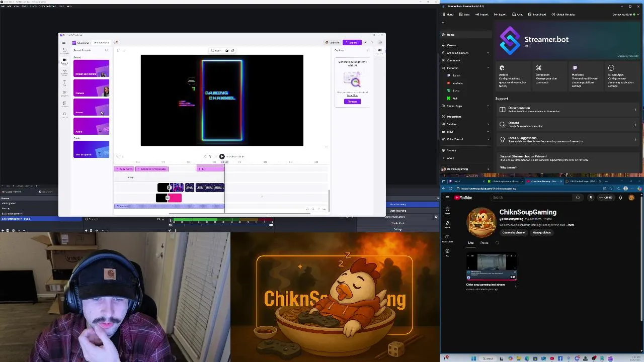644x362 pixels.
Task: Open Global Variables in Streamer.bot toolbar
Action: coord(563,14)
